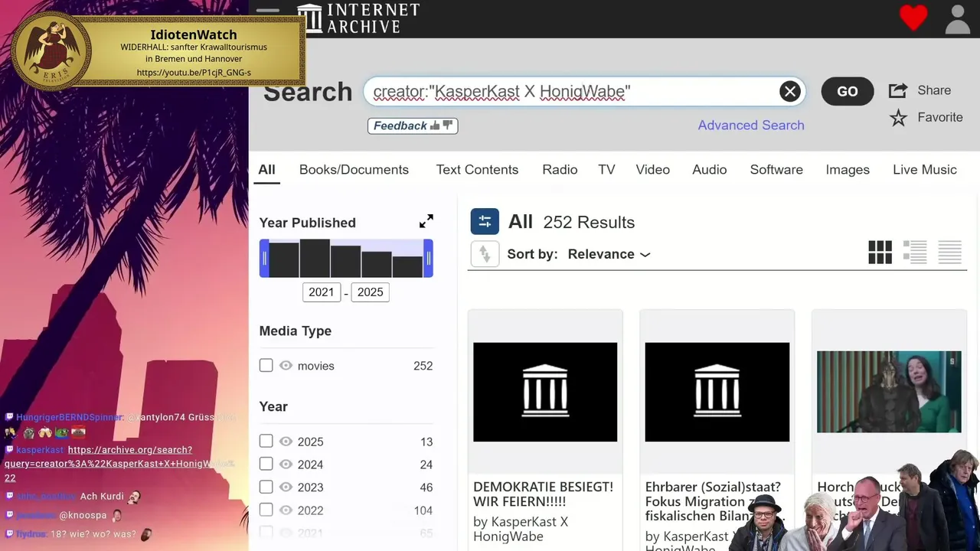
Task: Select the TV tab
Action: (606, 170)
